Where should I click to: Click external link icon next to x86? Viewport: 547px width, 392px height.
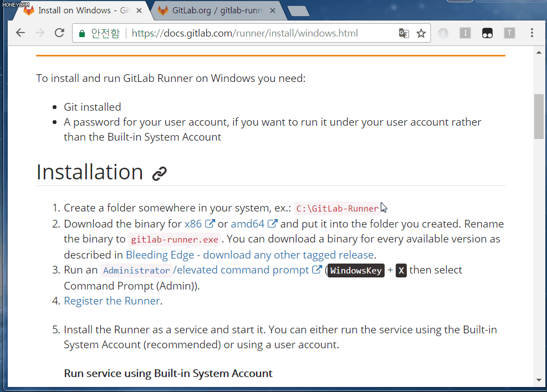tap(210, 223)
